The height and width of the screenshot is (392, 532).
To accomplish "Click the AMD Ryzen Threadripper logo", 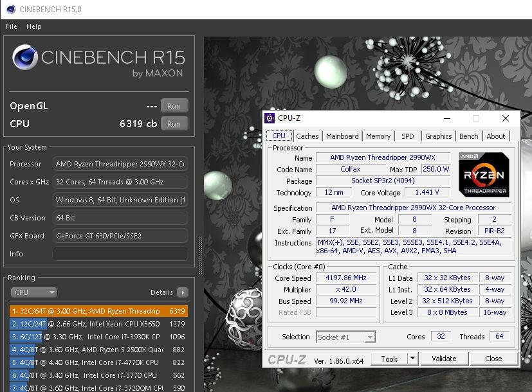I will [x=484, y=175].
